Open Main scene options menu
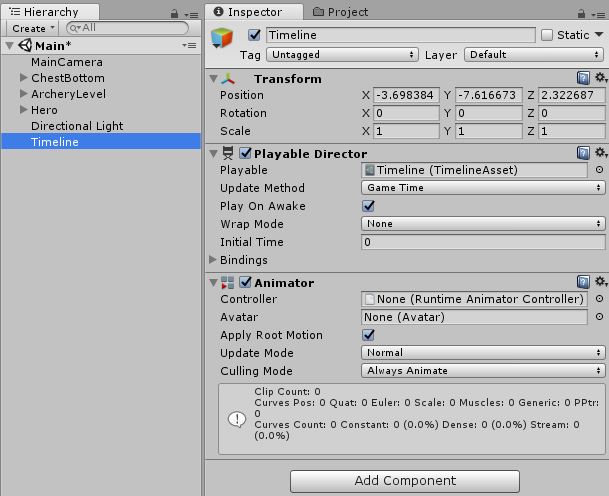The image size is (609, 496). tap(189, 45)
